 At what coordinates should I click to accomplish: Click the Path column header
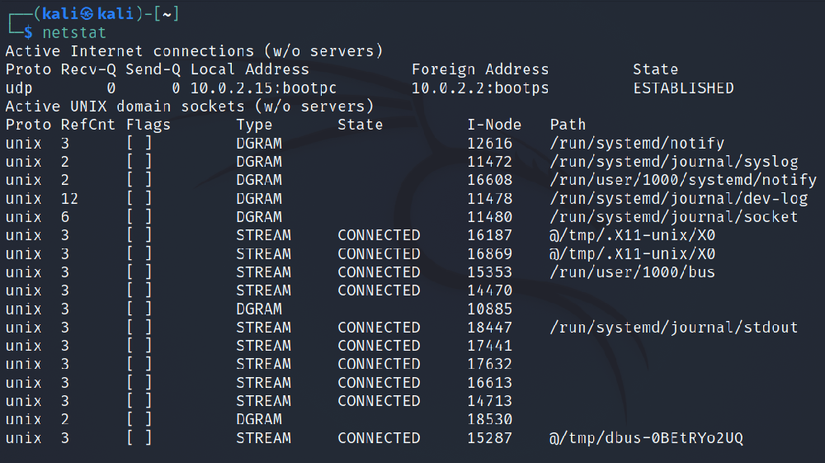tap(568, 125)
